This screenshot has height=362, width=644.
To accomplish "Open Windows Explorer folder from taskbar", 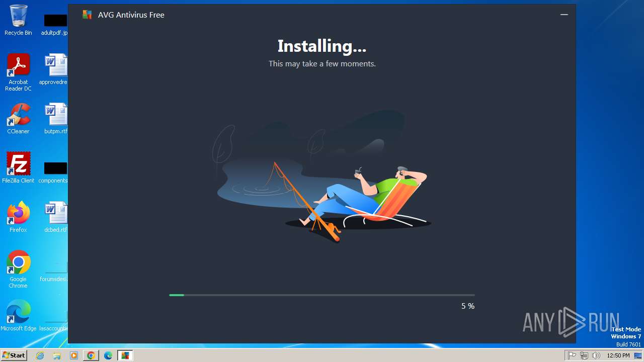I will 57,355.
